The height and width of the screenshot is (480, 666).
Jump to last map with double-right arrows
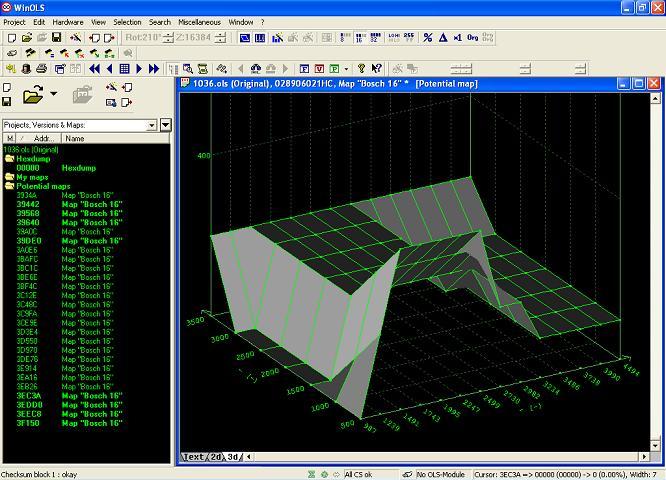click(154, 68)
